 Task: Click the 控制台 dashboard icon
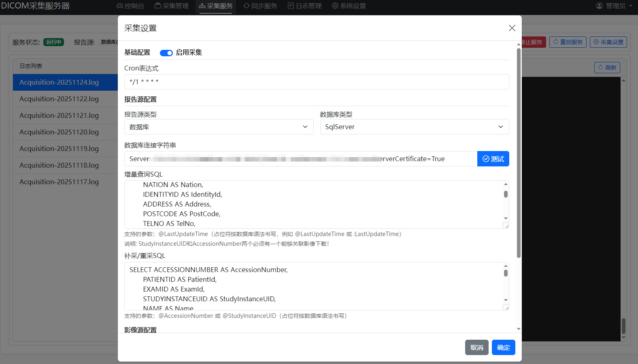point(120,6)
